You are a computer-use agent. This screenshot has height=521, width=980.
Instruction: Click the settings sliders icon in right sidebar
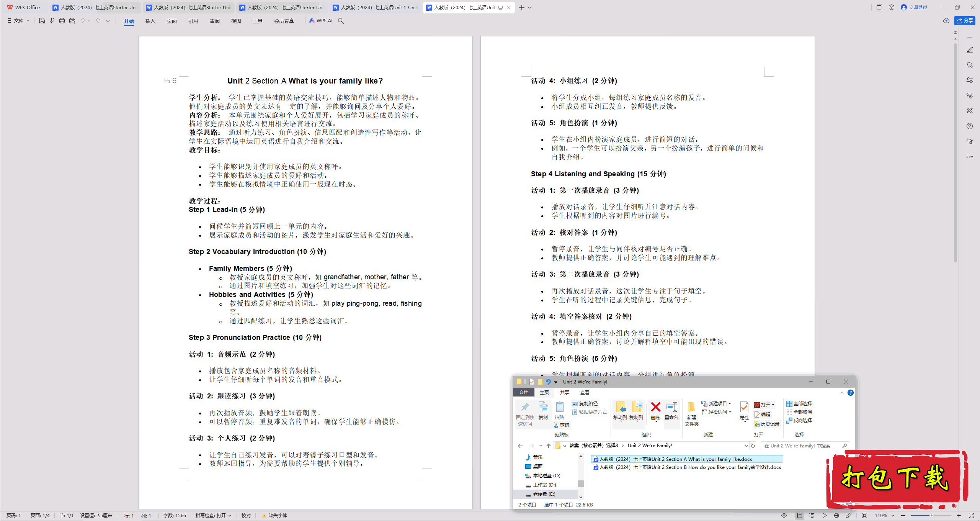point(969,80)
